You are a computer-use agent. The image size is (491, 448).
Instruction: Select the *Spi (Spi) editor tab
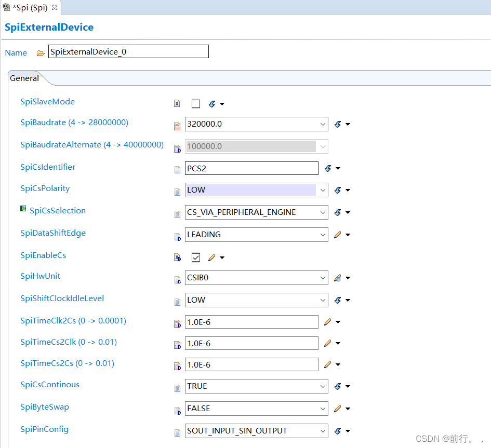coord(30,7)
